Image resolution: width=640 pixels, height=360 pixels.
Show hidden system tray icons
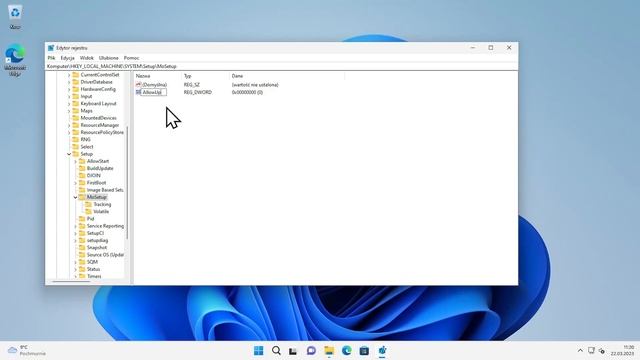point(580,351)
